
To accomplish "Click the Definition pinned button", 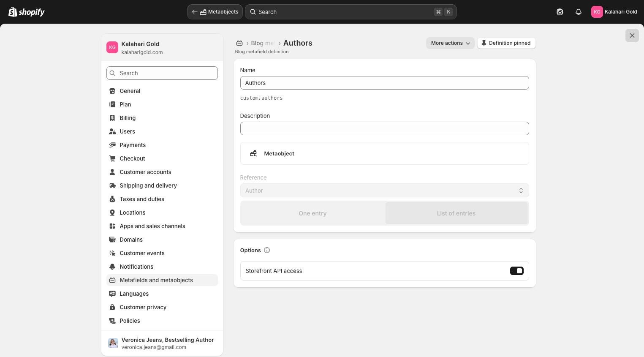I will point(506,43).
